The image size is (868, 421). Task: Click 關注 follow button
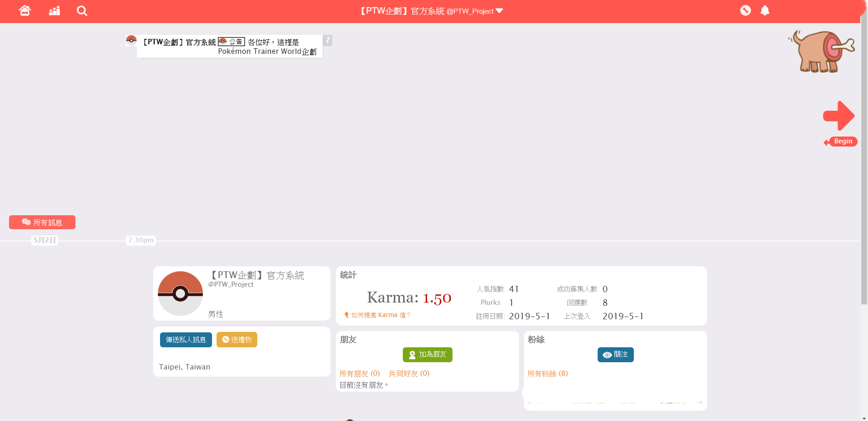616,355
